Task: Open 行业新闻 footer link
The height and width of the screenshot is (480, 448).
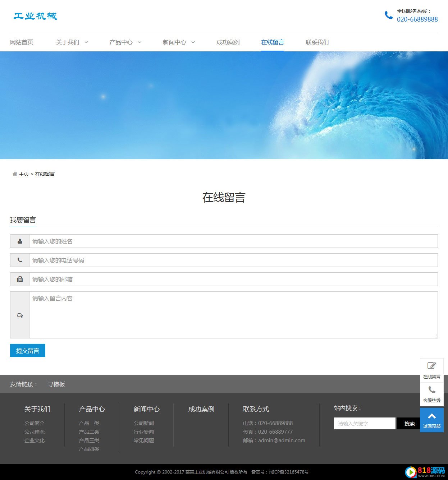Action: (144, 432)
